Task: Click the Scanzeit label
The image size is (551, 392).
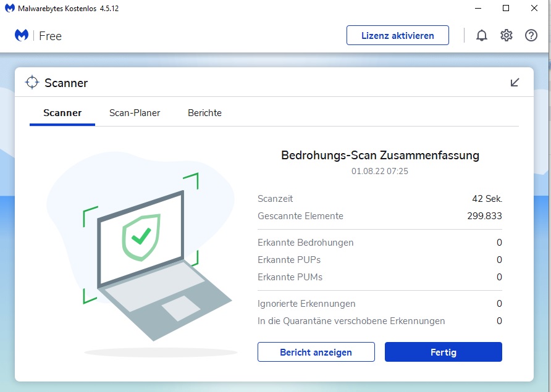Action: [275, 199]
